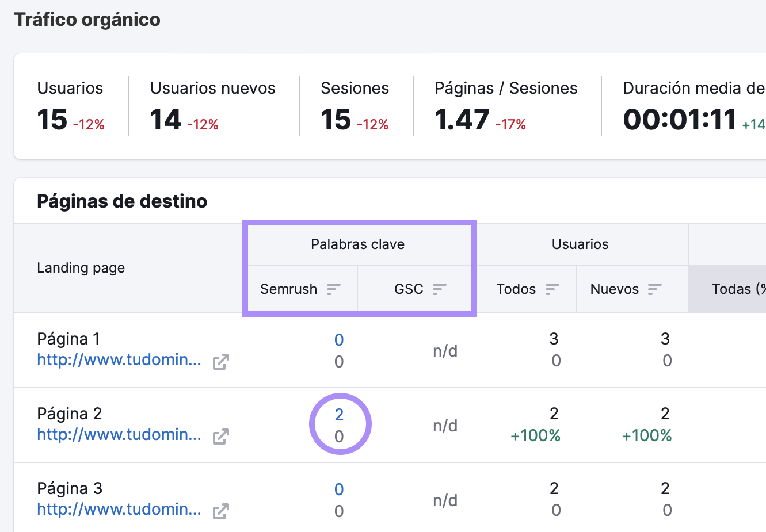Select the Usuarios metric value 15

coord(52,120)
